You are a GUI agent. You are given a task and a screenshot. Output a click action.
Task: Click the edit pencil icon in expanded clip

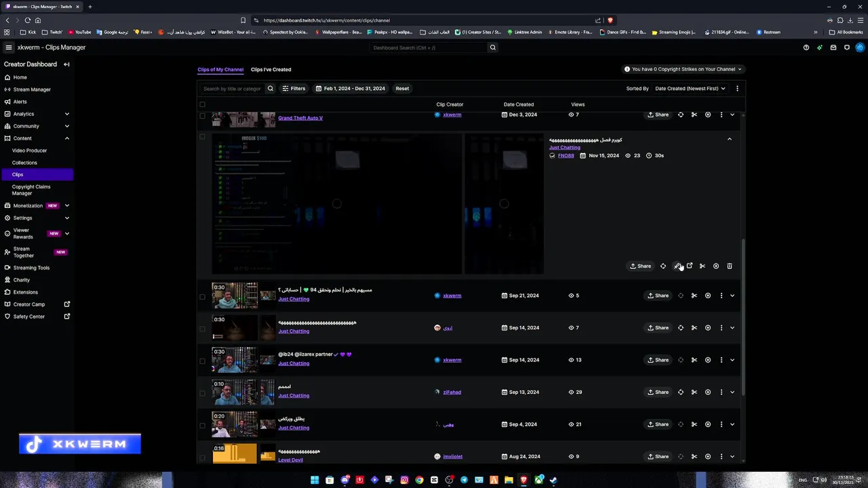coord(676,266)
